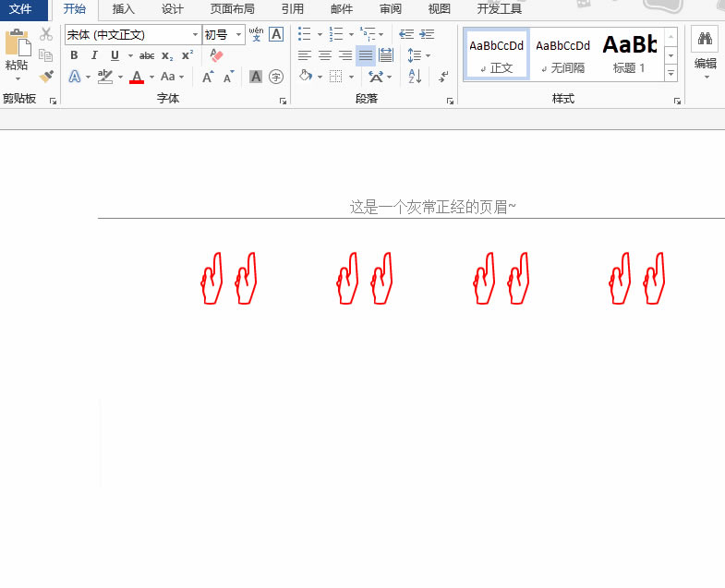The width and height of the screenshot is (725, 588).
Task: Click the Cut scissors icon
Action: [x=46, y=34]
